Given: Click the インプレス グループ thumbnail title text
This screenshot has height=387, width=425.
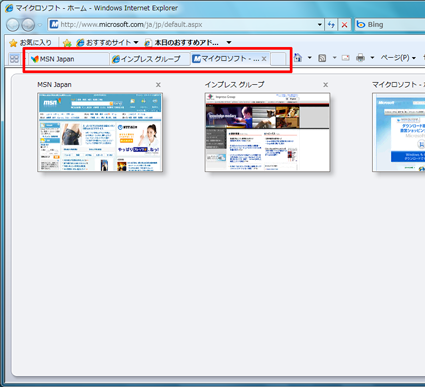Looking at the screenshot, I should [x=234, y=85].
